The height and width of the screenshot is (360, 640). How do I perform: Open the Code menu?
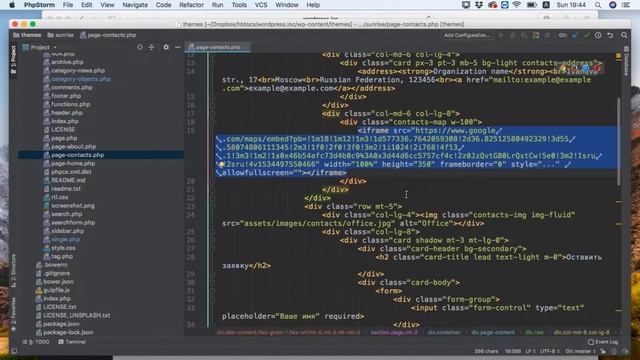163,5
